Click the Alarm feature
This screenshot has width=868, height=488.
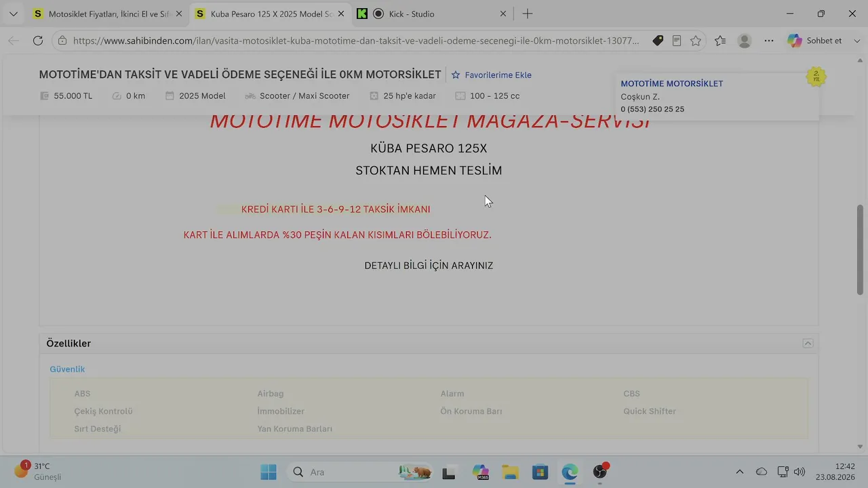point(452,394)
